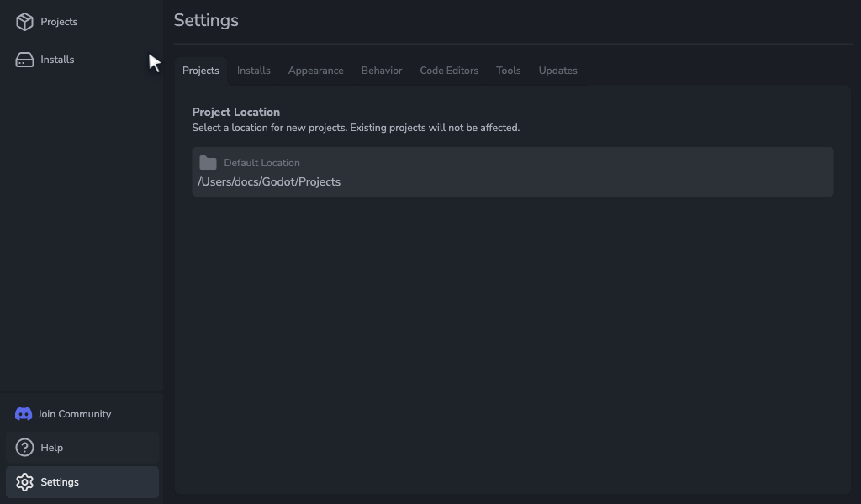Click the Default Location label
Image resolution: width=861 pixels, height=504 pixels.
(262, 163)
